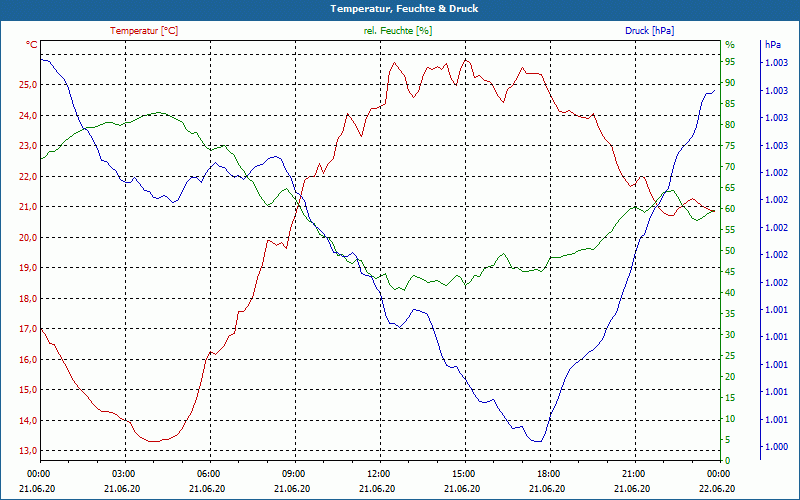
Task: Click the '30' humidity axis tick
Action: point(730,335)
